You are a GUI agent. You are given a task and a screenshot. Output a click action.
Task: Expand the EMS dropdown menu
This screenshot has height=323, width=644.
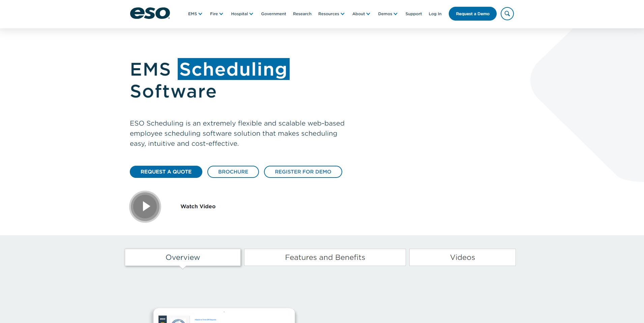[x=195, y=14]
